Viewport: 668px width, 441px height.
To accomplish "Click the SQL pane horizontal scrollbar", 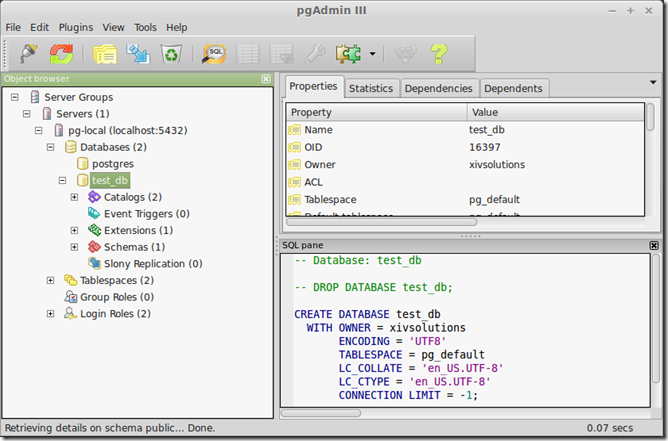I will (321, 413).
